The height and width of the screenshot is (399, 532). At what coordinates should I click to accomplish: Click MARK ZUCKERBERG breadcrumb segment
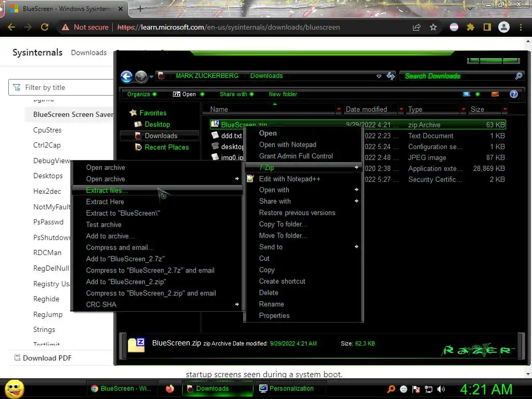[207, 76]
